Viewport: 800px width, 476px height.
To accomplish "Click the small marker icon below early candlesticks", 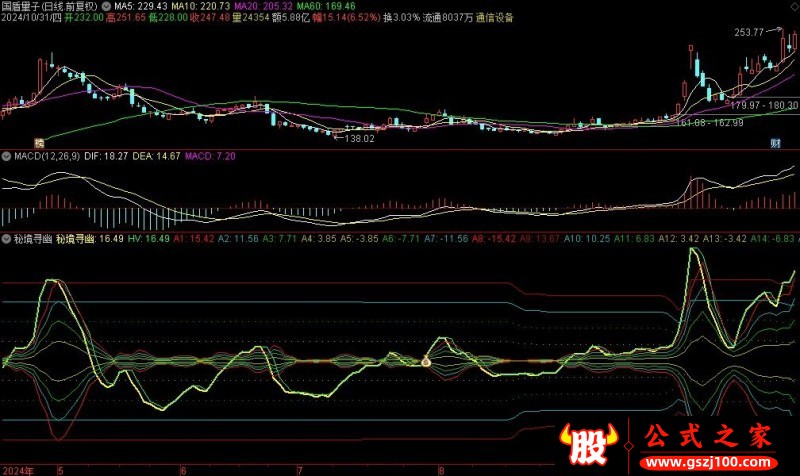I will pos(40,142).
